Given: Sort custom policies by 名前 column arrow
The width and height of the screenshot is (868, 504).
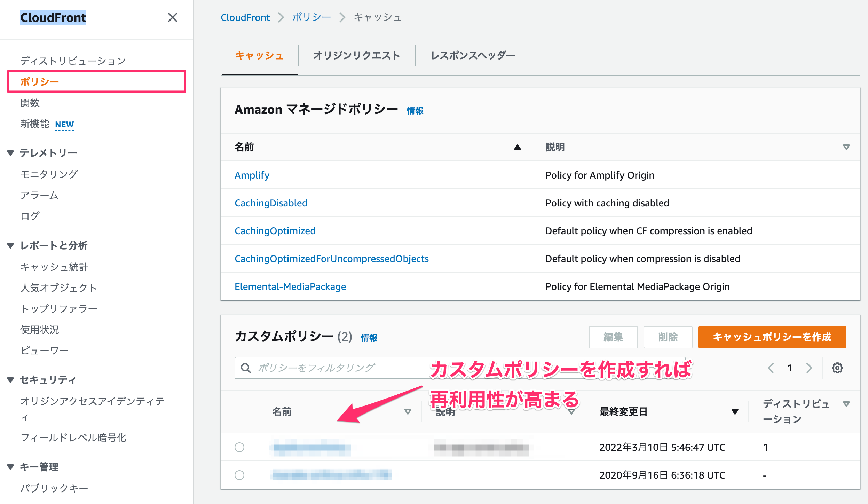Looking at the screenshot, I should pyautogui.click(x=408, y=412).
